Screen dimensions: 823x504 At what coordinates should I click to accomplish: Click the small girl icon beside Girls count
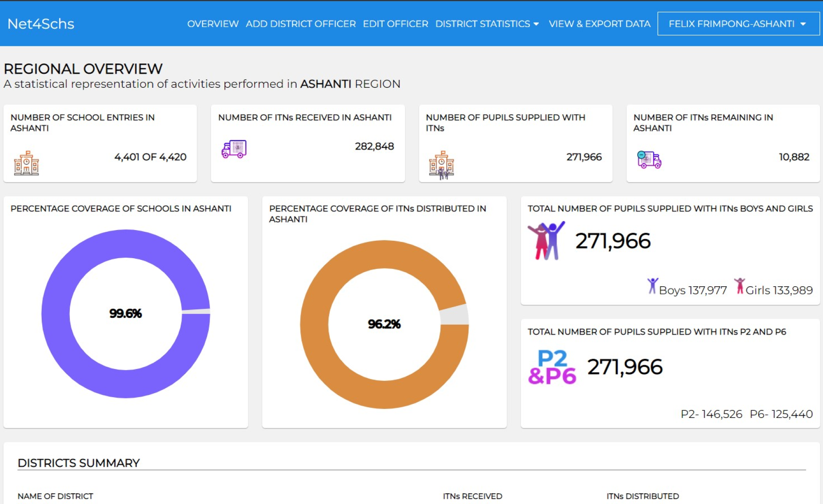tap(740, 286)
